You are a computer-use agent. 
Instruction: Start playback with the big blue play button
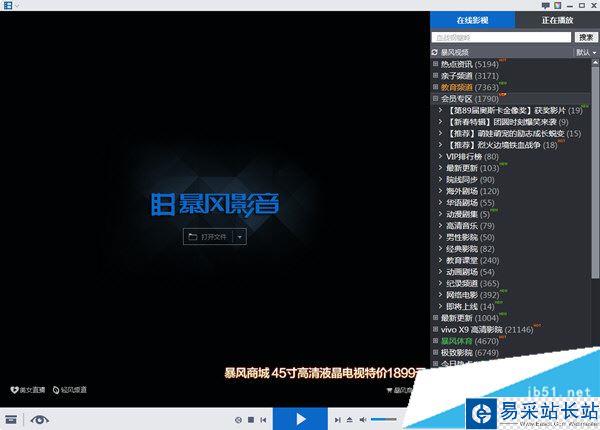click(300, 419)
